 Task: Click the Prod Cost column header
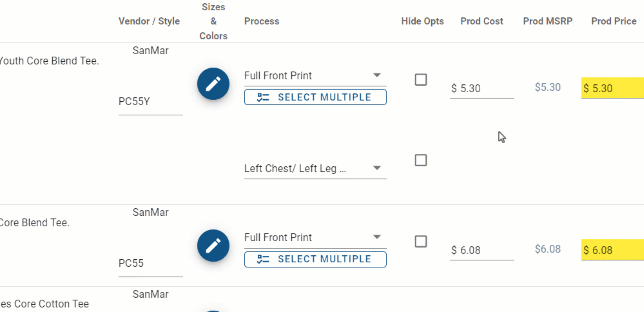click(x=482, y=21)
